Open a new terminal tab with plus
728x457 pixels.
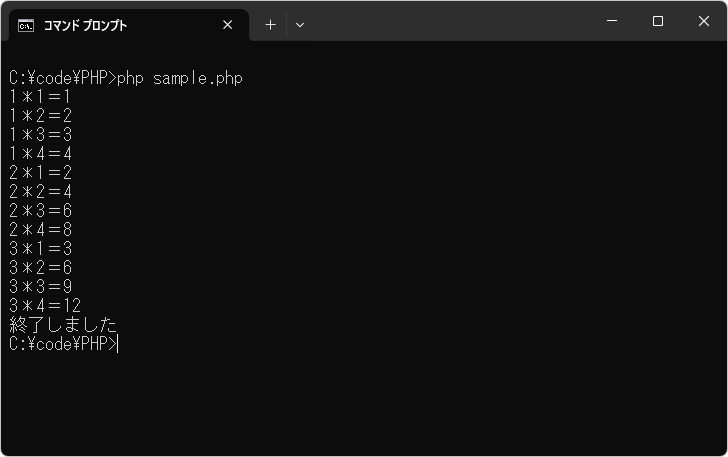click(x=270, y=25)
